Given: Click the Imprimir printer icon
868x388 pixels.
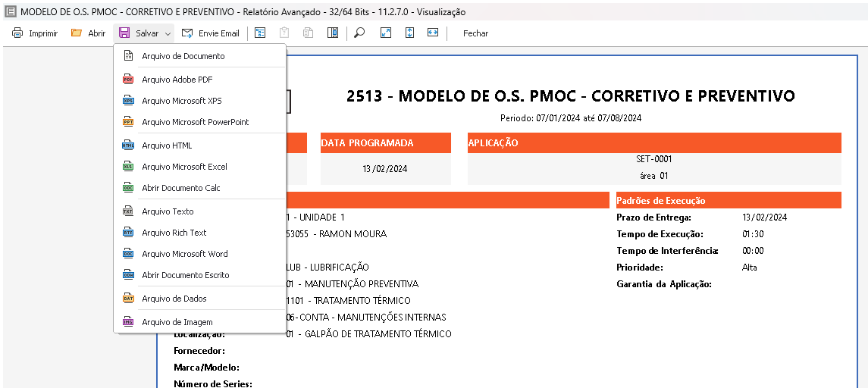Looking at the screenshot, I should (x=17, y=33).
